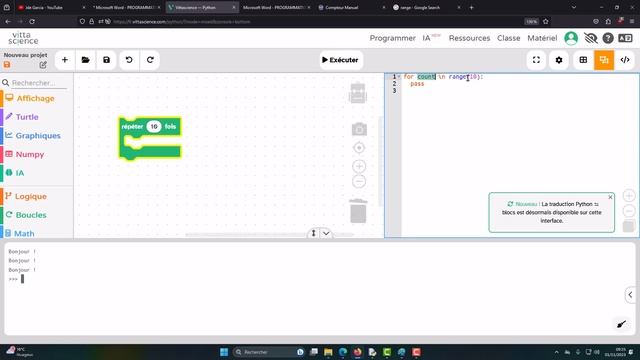
Task: Center workspace with target icon
Action: tap(359, 148)
